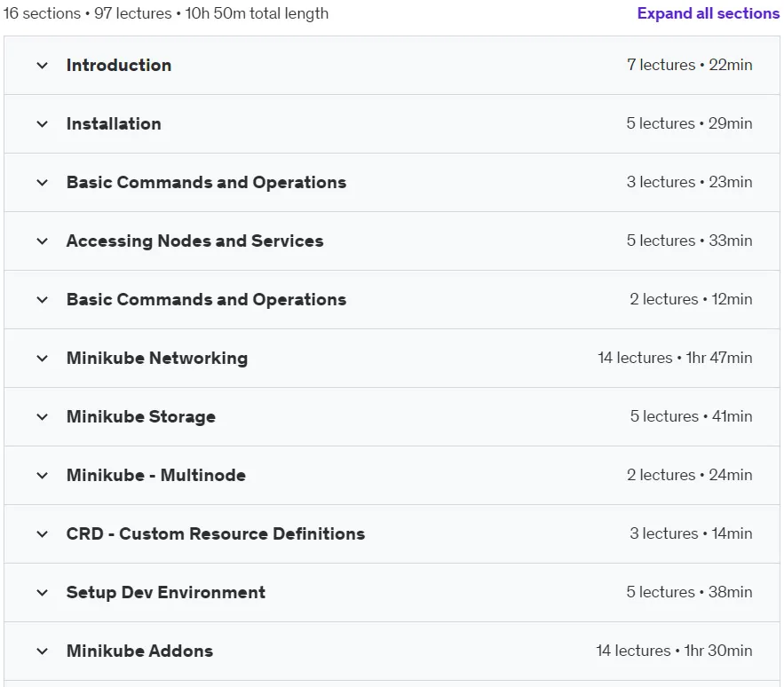Open the Minikube Addons section title

[140, 651]
